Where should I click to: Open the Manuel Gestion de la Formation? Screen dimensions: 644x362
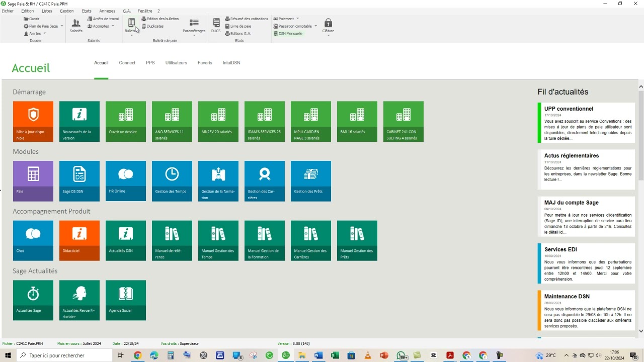coord(265,240)
